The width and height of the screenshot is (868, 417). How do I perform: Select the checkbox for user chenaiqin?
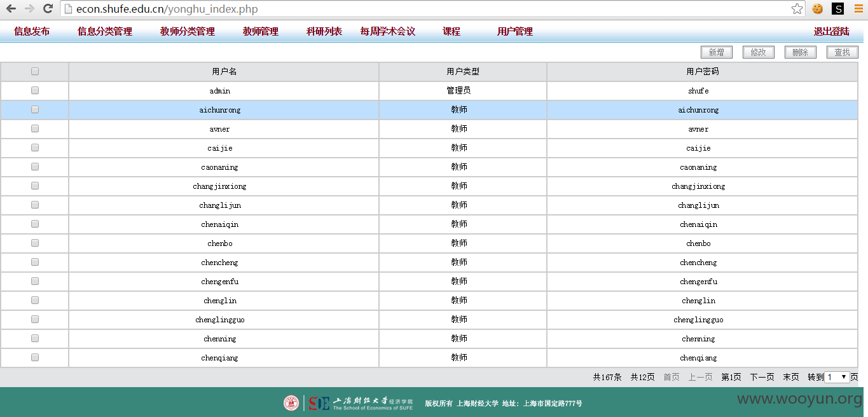coord(35,224)
